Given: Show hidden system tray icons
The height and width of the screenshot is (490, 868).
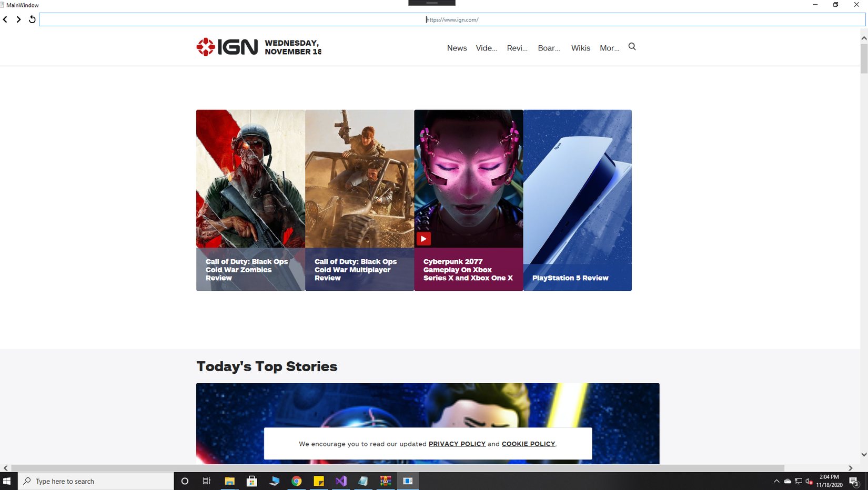Looking at the screenshot, I should click(x=776, y=481).
